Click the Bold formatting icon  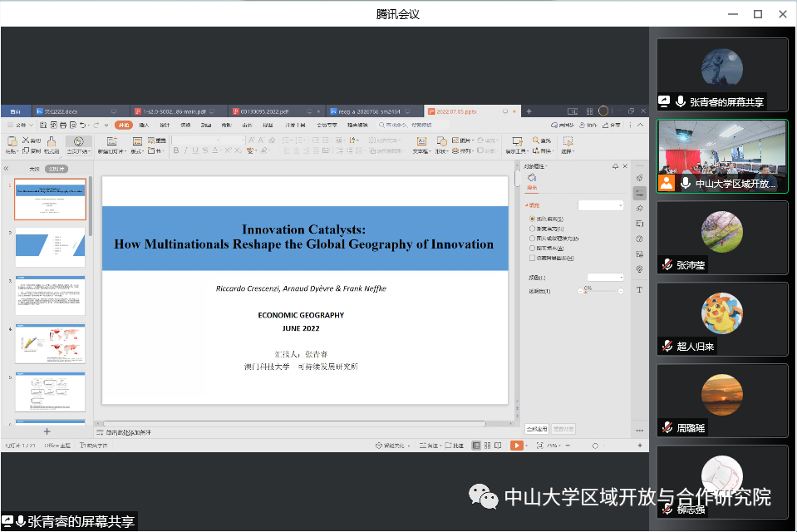point(176,150)
